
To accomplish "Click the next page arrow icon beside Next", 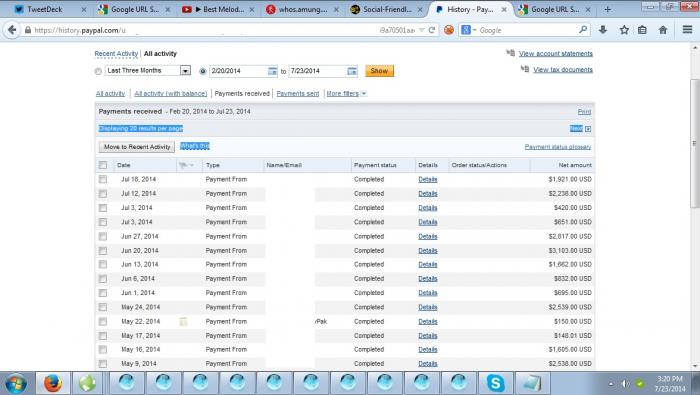I will pyautogui.click(x=588, y=129).
